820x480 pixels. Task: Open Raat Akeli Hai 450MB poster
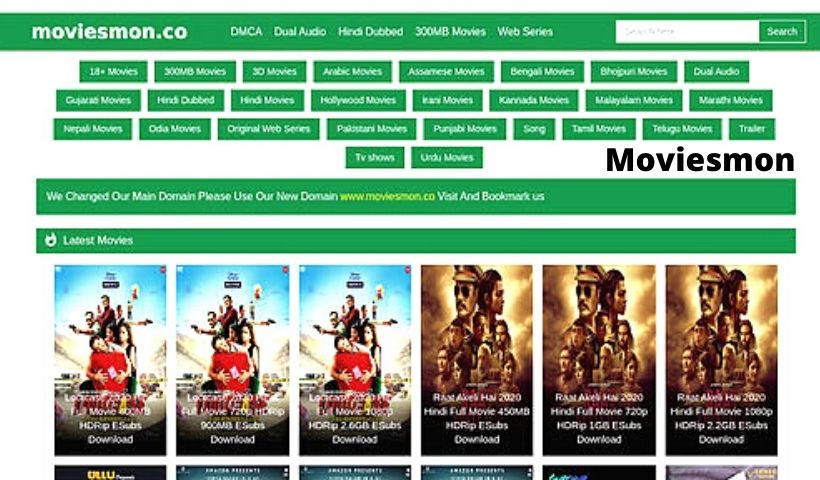pos(477,360)
